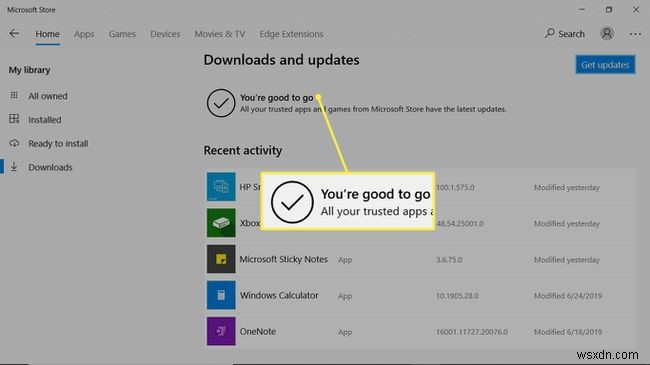Open the Xbox app tile icon
Screen dimensions: 650x365
(221, 223)
